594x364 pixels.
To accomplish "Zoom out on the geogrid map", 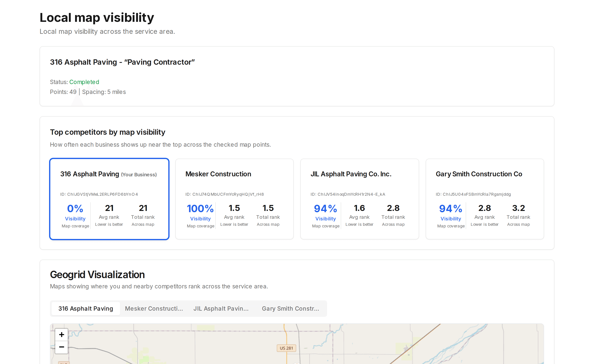I will click(x=61, y=347).
